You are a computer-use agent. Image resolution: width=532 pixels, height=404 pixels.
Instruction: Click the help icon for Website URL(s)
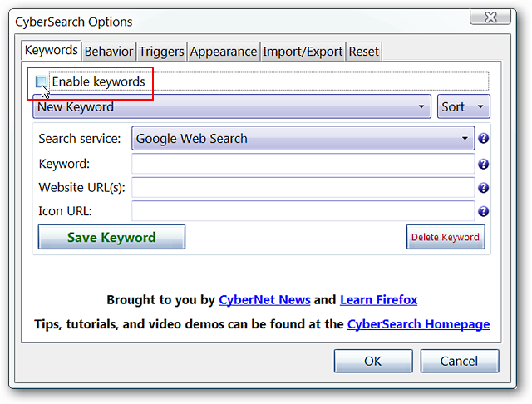pos(483,188)
